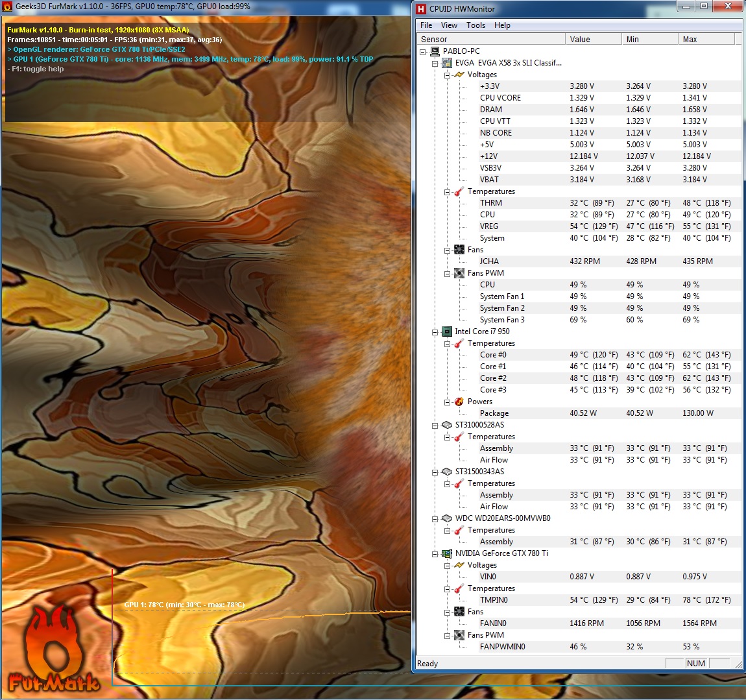The image size is (746, 700).
Task: Open the View menu in HWMonitor
Action: [x=449, y=25]
